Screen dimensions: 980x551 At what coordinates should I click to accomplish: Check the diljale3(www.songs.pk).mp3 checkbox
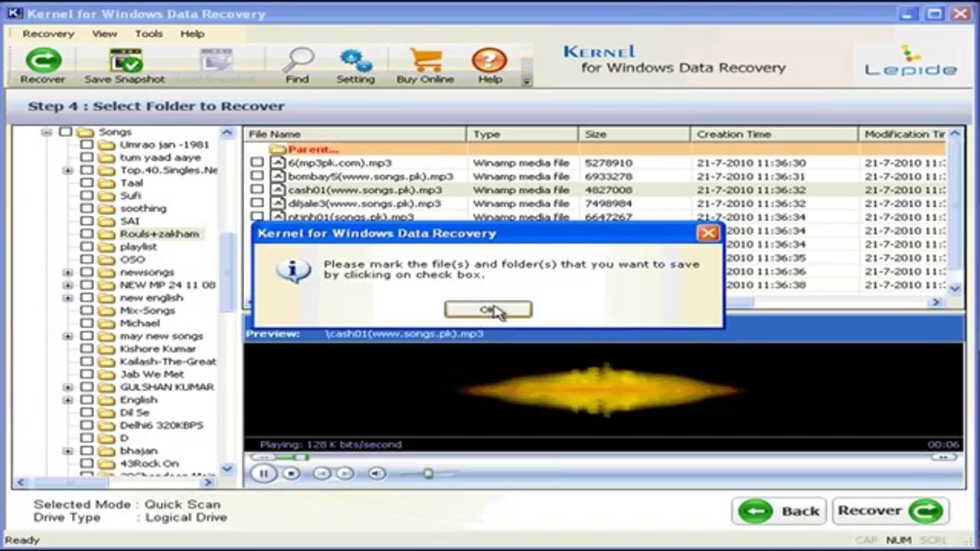coord(257,204)
